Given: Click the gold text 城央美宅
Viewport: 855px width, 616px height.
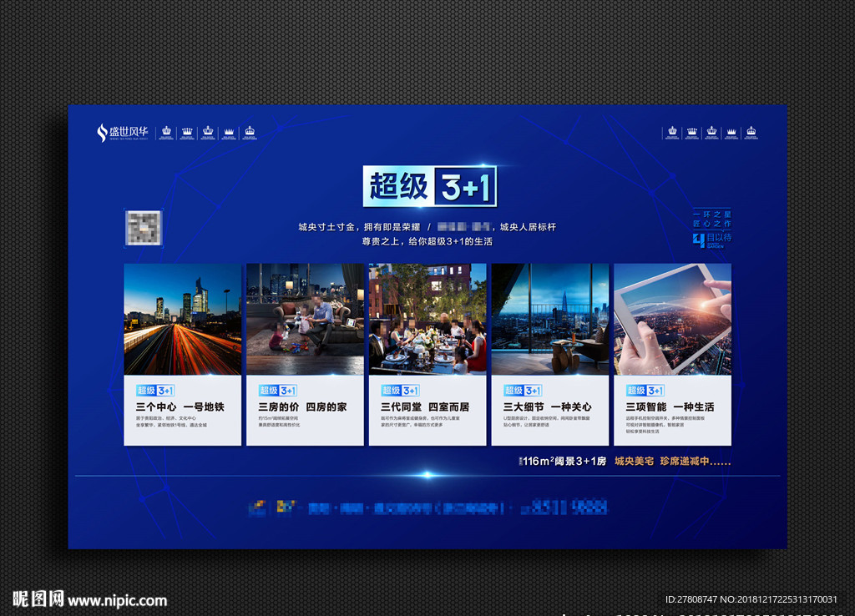Looking at the screenshot, I should 635,462.
